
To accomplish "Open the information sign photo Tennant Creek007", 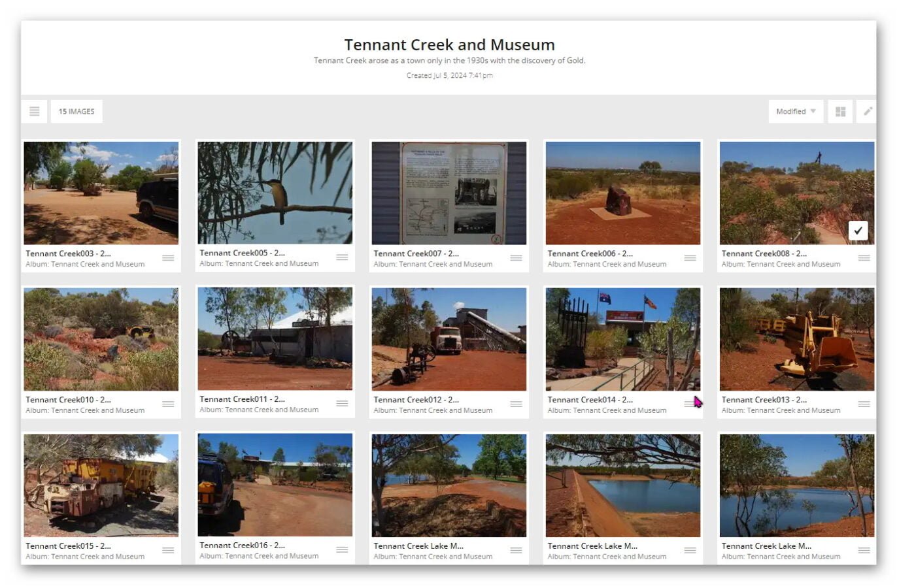I will pos(448,193).
